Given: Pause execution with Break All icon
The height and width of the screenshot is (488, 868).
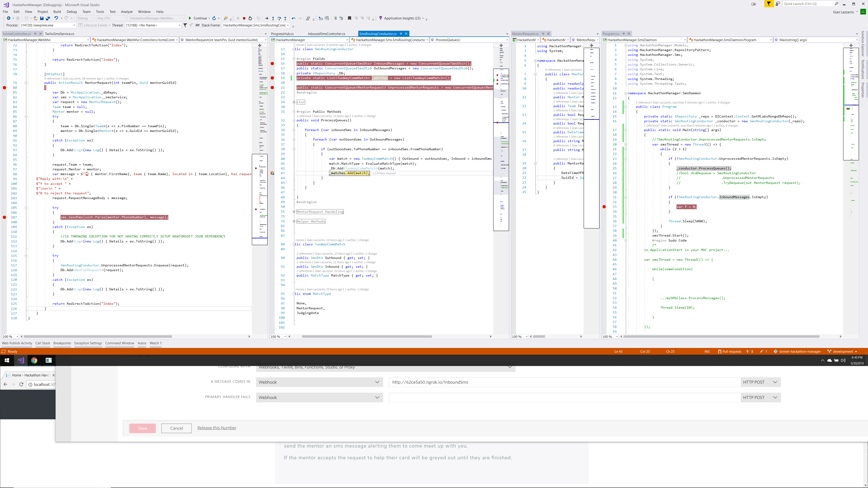Looking at the screenshot, I should [238, 18].
